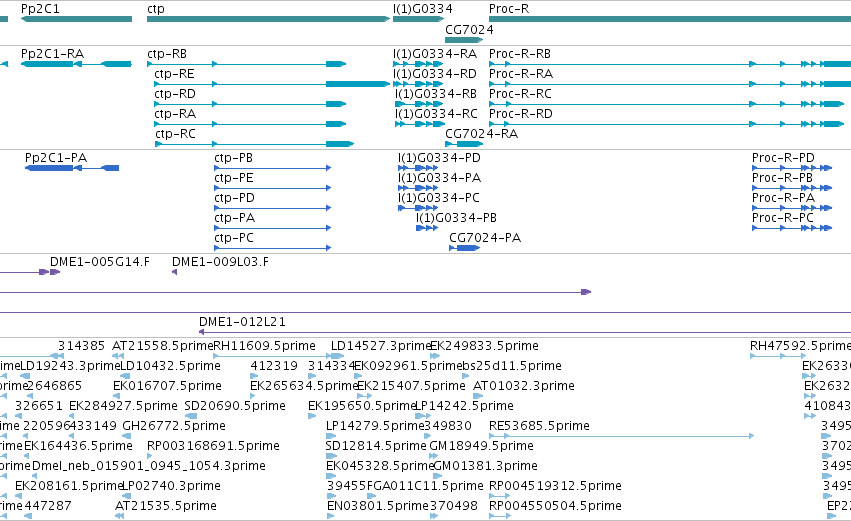Select EST RH47592.5prime label

[801, 346]
